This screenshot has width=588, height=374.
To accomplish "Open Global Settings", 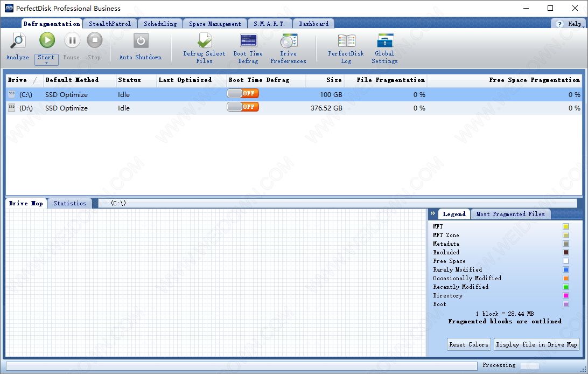I will 385,41.
